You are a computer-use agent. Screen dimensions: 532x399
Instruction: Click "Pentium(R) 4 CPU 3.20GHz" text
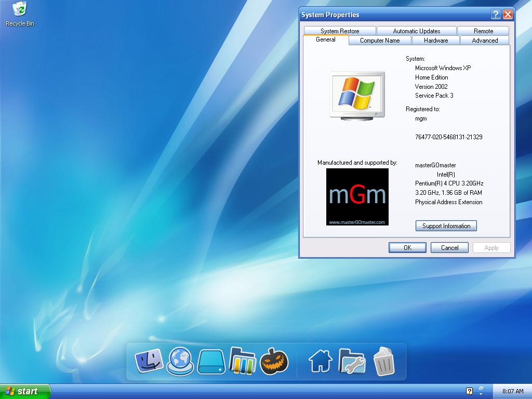(x=449, y=183)
